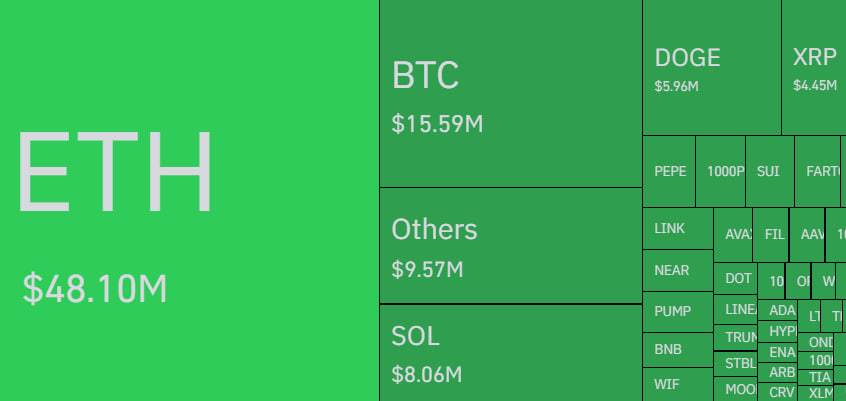Click the ARB tile

click(777, 372)
